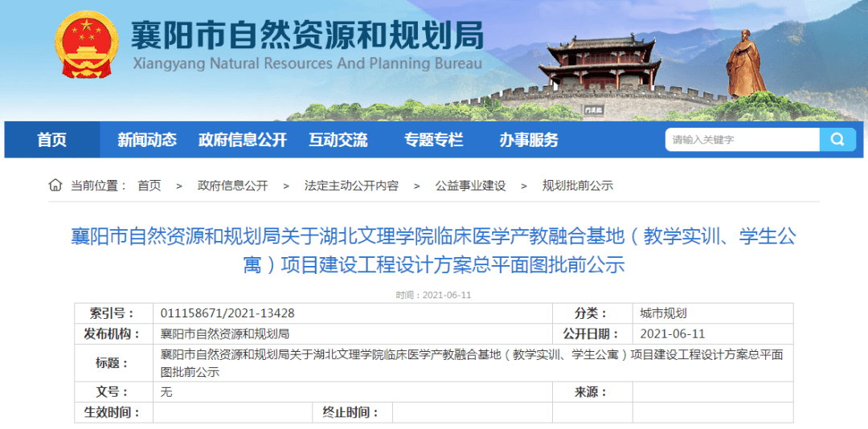The height and width of the screenshot is (429, 868).
Task: Open the 新闻动态 menu item
Action: [147, 140]
